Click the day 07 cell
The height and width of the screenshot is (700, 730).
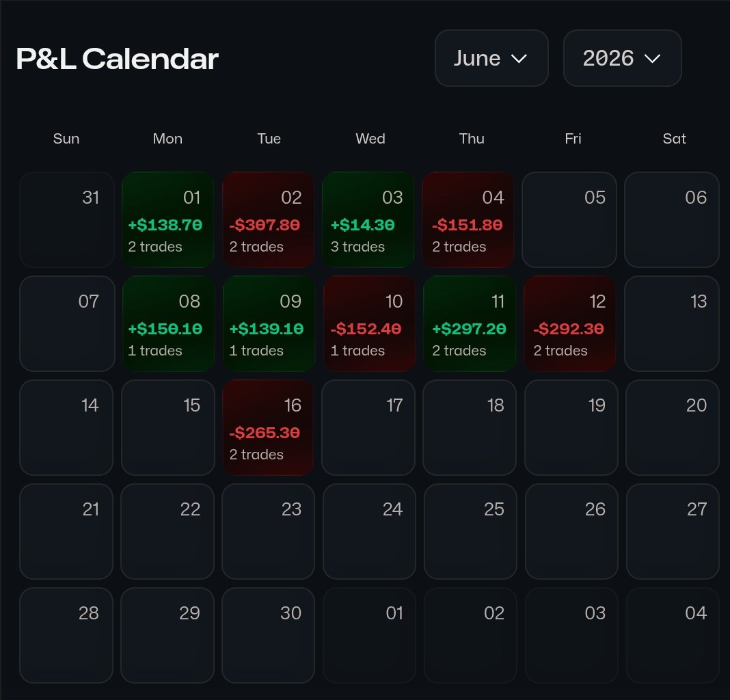coord(67,324)
